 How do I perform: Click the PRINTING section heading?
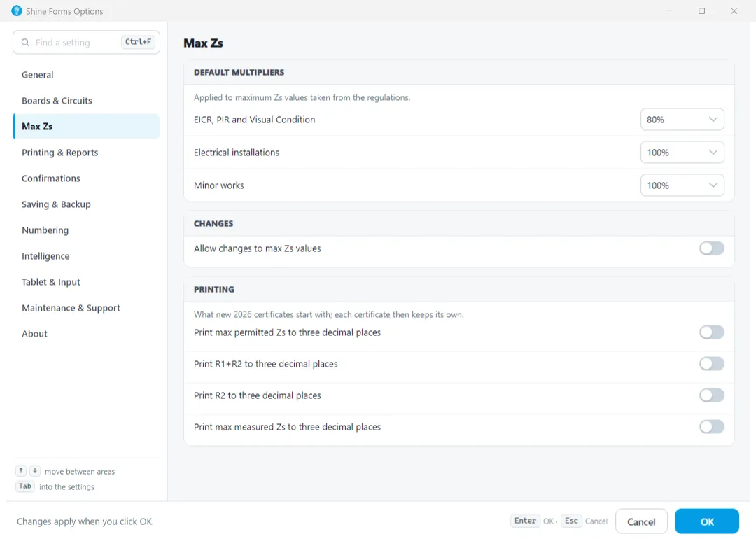[x=214, y=289]
